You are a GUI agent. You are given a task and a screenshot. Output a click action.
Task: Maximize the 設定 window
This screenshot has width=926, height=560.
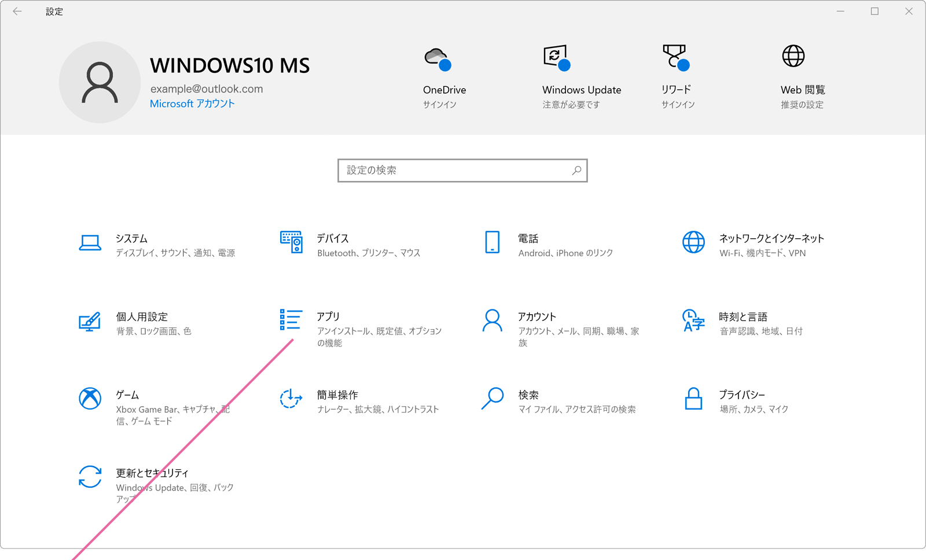[874, 11]
